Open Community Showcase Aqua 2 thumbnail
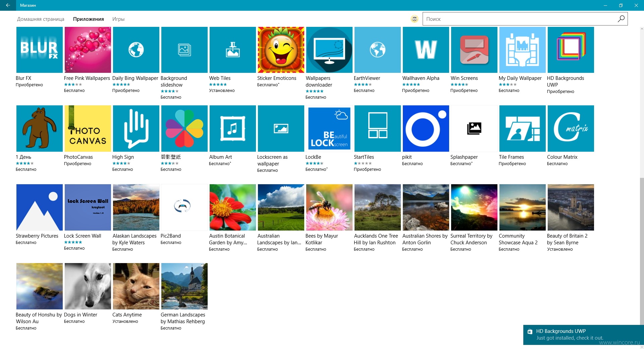Viewport: 644px width, 349px height. pos(523,207)
